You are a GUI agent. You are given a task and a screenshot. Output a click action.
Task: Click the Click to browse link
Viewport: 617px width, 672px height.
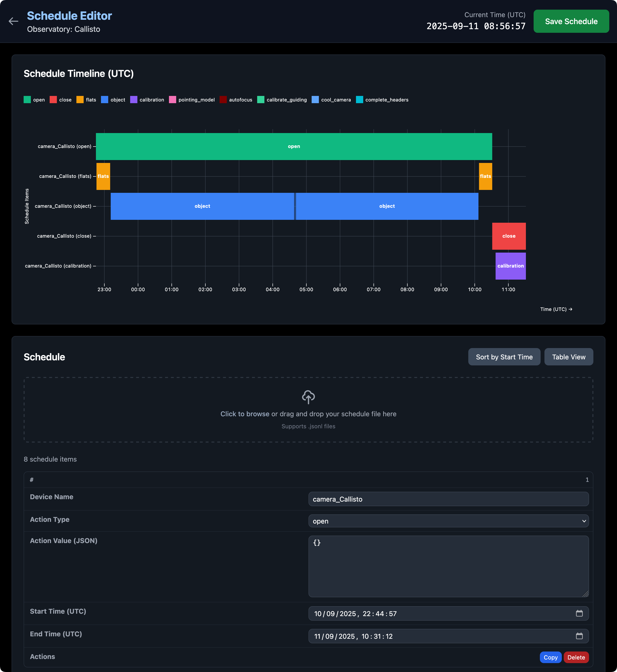pyautogui.click(x=245, y=414)
